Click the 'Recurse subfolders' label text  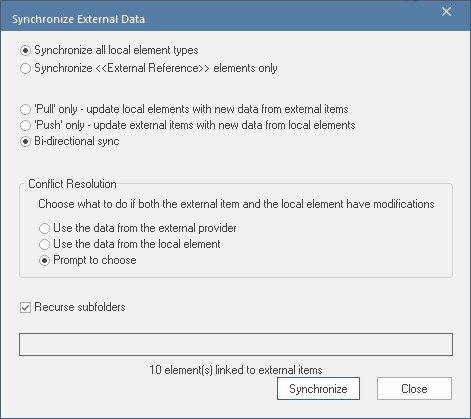pos(80,307)
